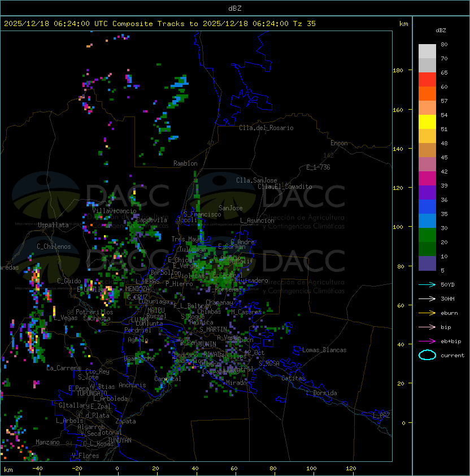The width and height of the screenshot is (470, 476).
Task: Click the Villavicencio place label
Action: [114, 211]
